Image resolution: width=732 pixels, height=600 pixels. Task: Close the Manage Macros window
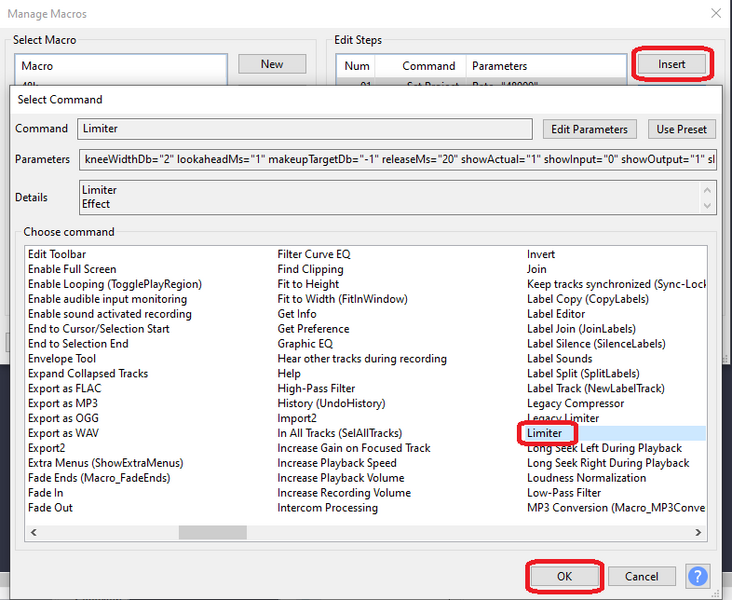(715, 14)
